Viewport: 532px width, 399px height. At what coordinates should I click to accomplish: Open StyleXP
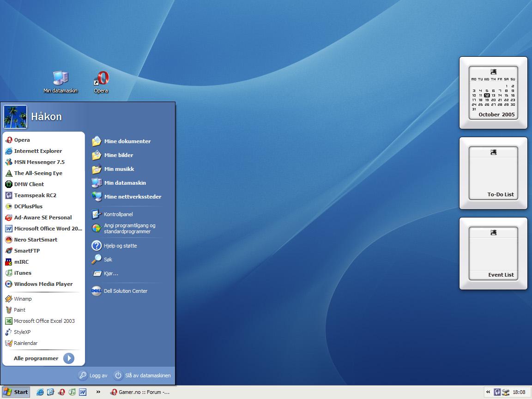(x=43, y=332)
